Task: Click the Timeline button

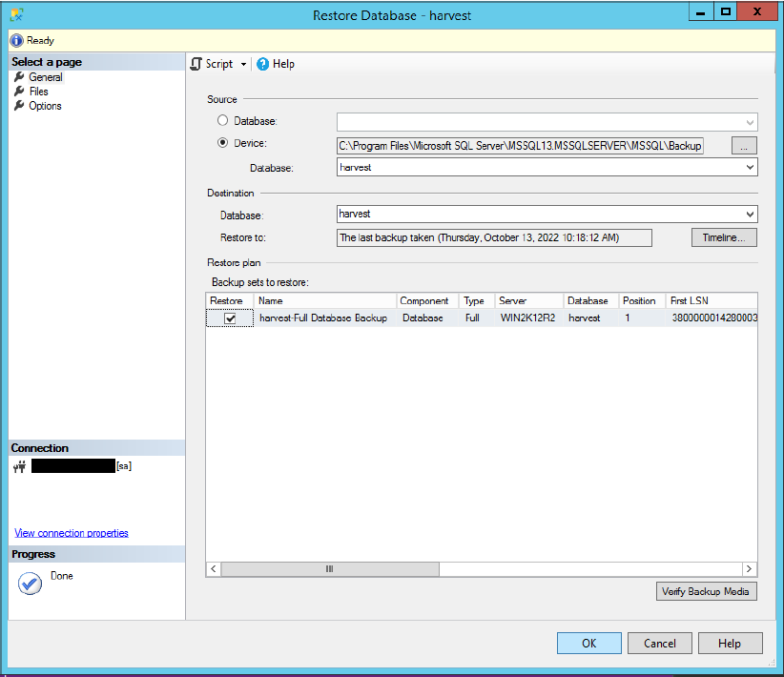Action: (724, 237)
